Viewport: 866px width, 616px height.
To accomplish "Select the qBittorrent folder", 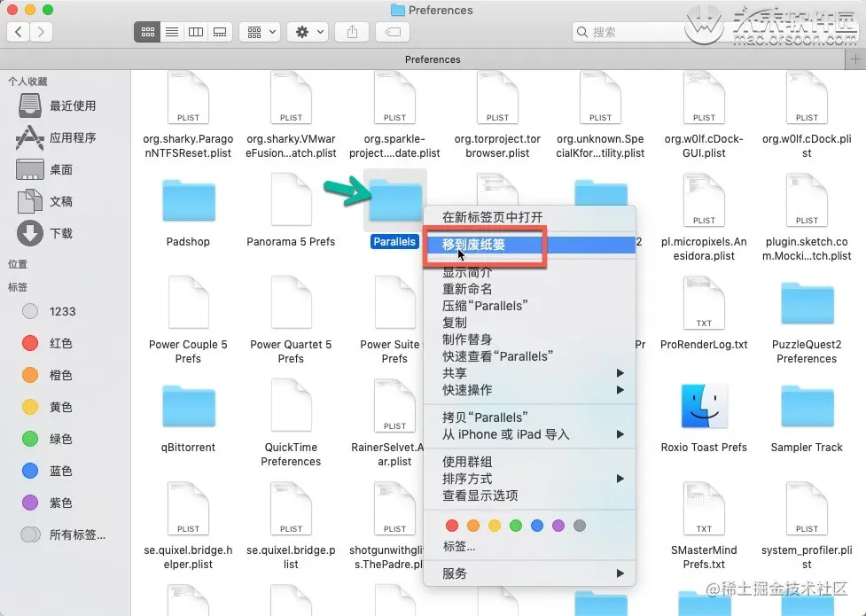I will (x=188, y=417).
